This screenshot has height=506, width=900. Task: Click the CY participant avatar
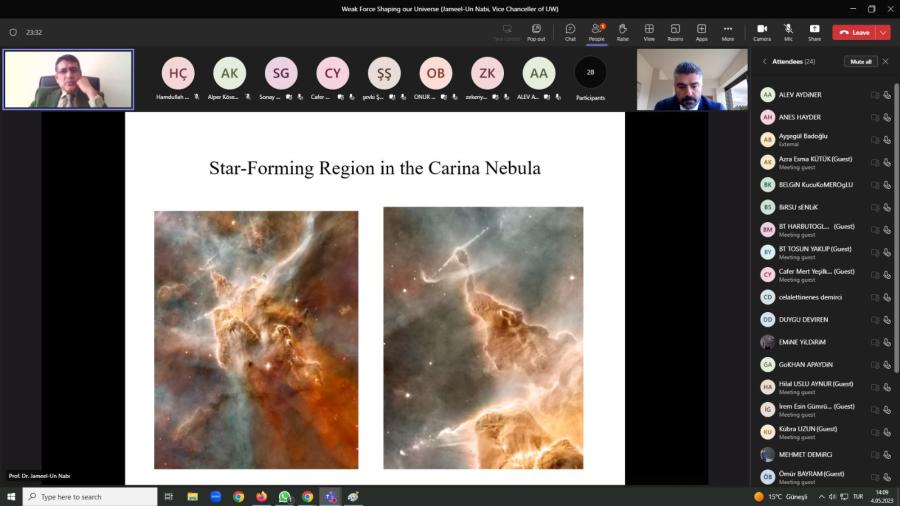click(333, 73)
